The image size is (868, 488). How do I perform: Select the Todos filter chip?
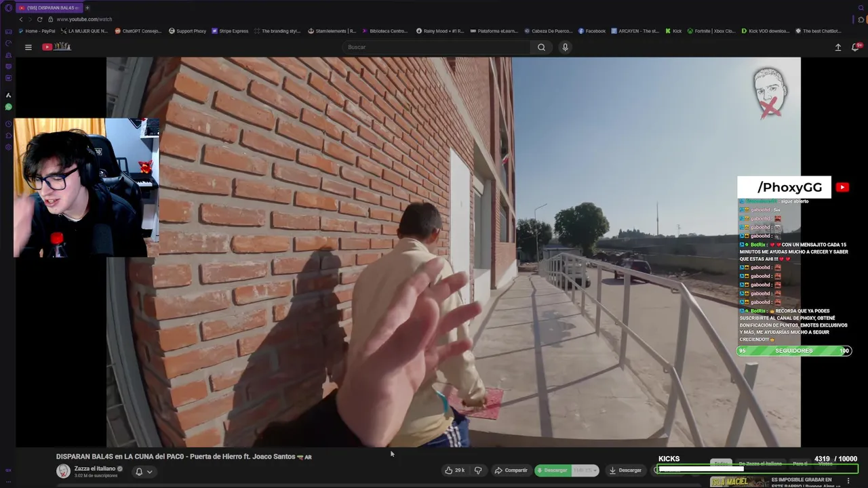721,464
